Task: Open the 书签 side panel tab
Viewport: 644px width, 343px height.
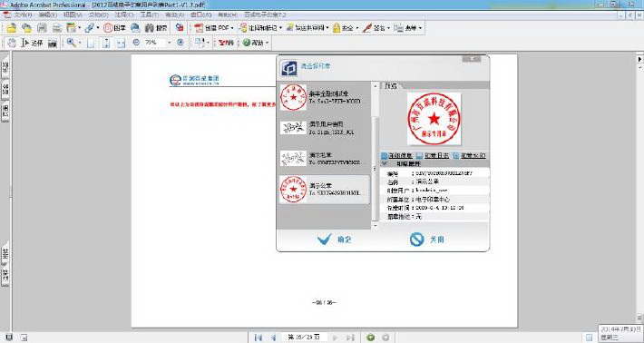Action: [x=5, y=68]
